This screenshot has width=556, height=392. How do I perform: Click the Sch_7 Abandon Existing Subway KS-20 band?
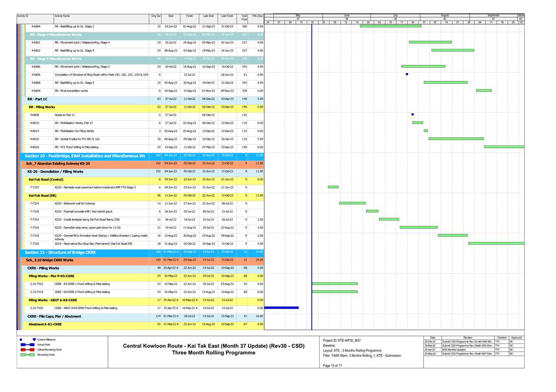(58, 163)
